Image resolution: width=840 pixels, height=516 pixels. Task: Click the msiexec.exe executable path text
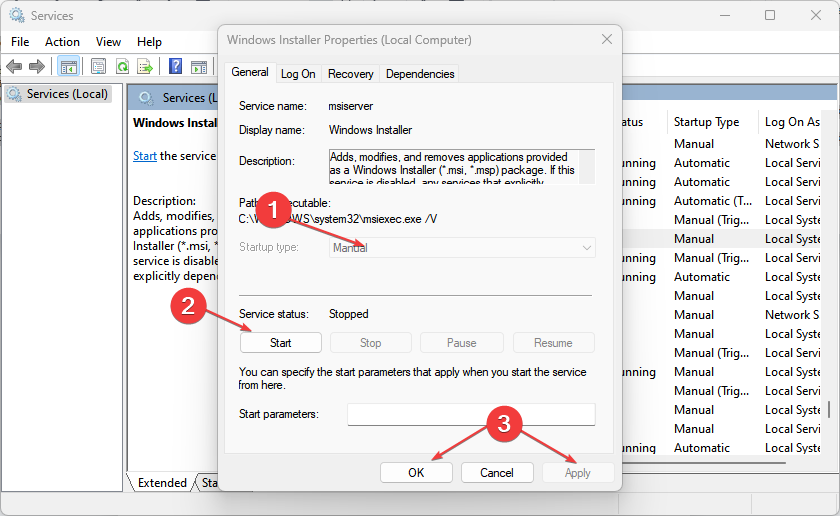click(x=338, y=219)
